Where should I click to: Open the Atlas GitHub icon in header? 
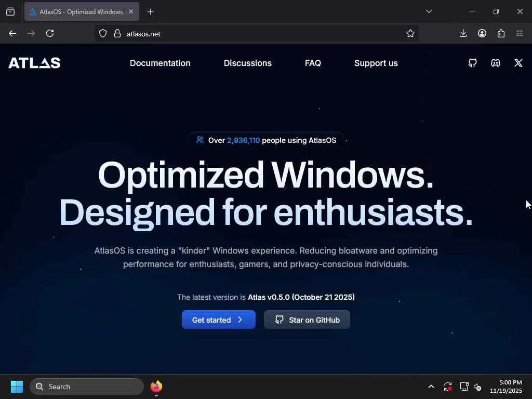click(x=473, y=63)
